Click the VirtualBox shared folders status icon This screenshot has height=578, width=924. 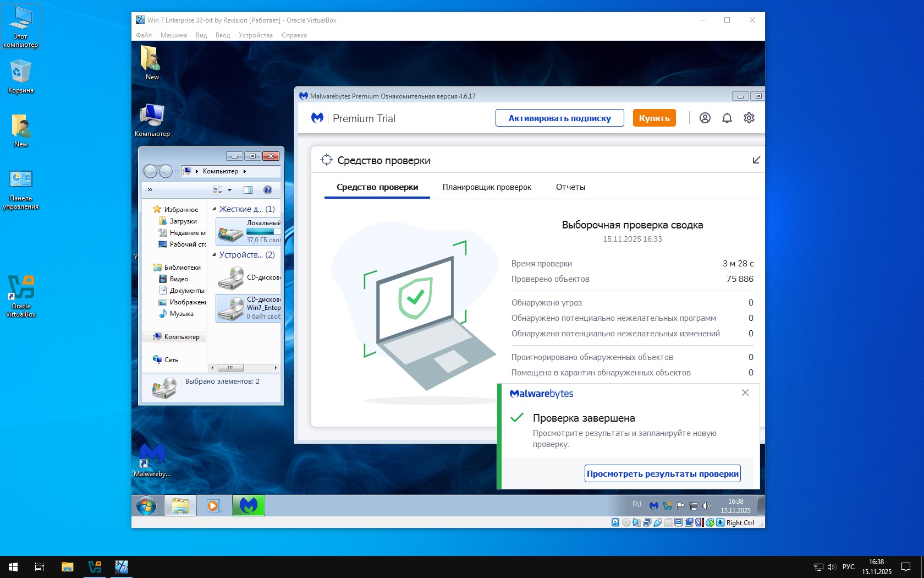click(668, 522)
